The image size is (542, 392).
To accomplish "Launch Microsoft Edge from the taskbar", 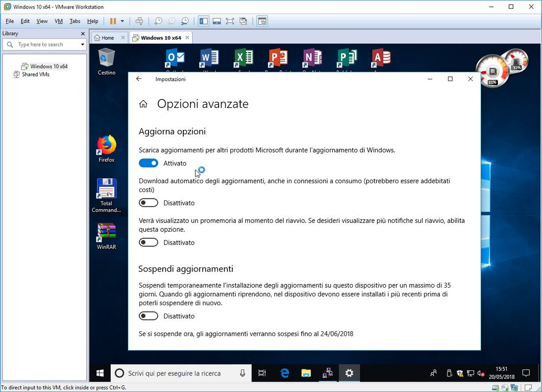I will click(x=285, y=373).
